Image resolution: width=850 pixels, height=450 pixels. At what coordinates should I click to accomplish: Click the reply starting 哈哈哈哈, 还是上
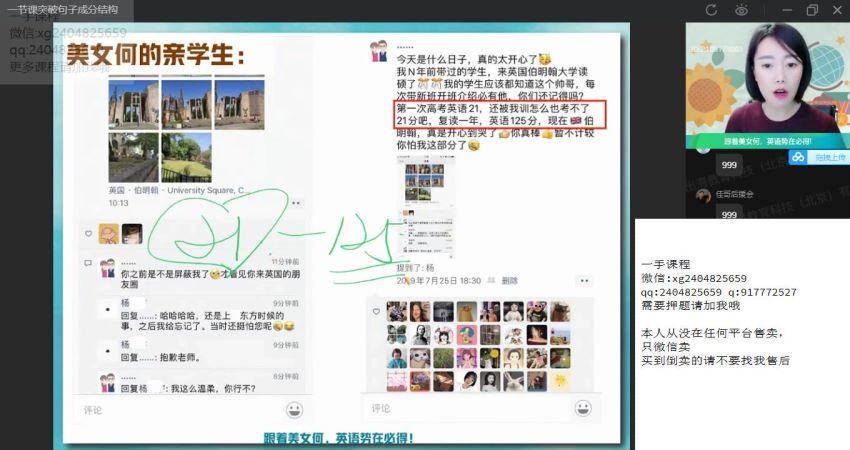pos(208,320)
